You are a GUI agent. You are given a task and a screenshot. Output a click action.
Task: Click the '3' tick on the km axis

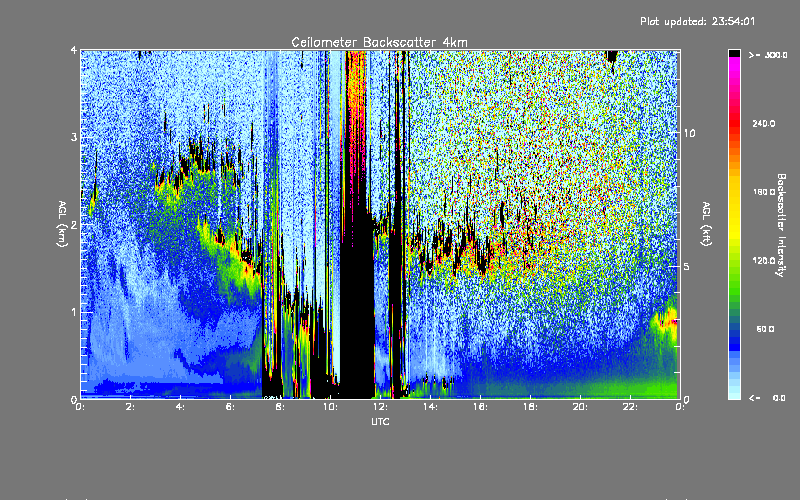[74, 137]
